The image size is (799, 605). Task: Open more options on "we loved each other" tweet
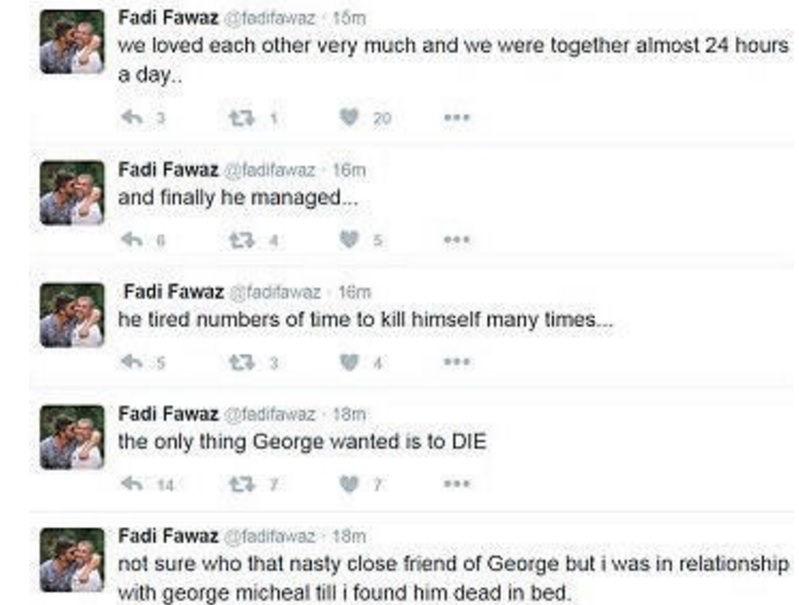457,118
